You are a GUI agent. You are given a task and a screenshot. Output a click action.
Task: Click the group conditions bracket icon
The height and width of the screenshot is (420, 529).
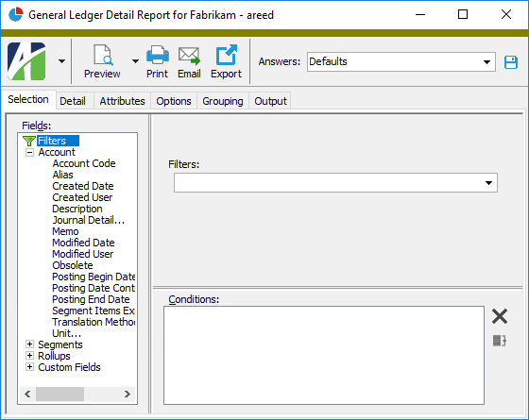pos(500,341)
